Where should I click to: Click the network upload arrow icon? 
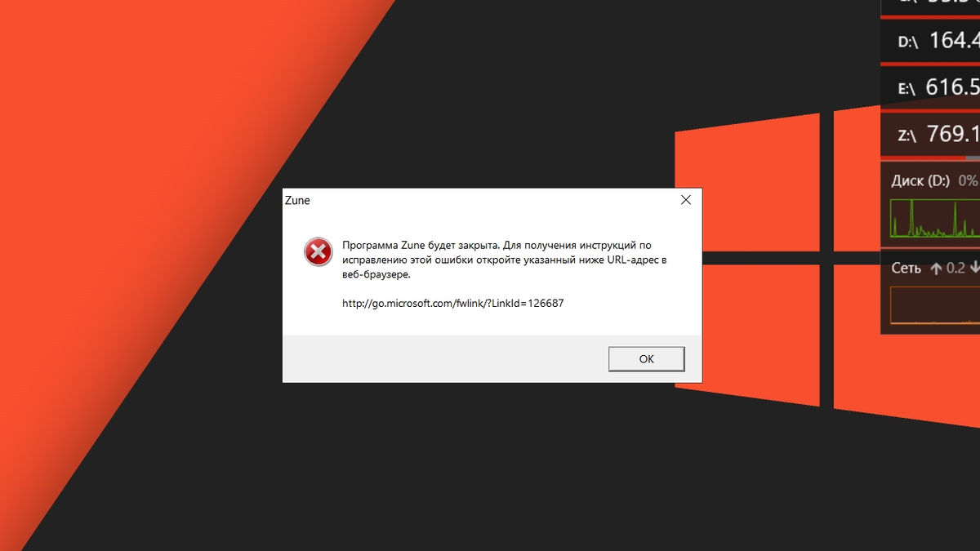936,268
